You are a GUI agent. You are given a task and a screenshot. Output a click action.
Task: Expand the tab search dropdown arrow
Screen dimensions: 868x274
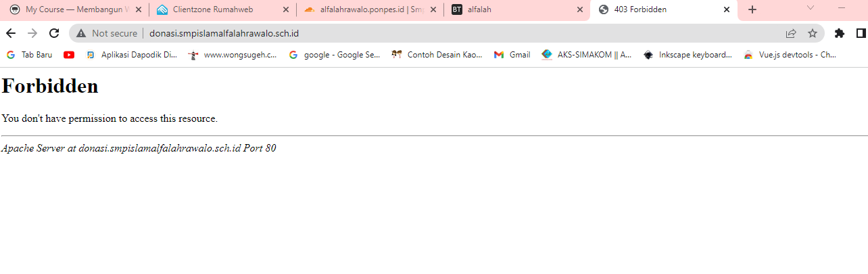tap(811, 7)
